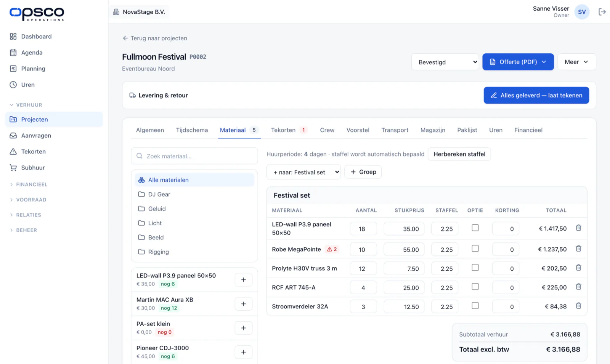Remove the Prolyte H30V truss row

coord(578,268)
